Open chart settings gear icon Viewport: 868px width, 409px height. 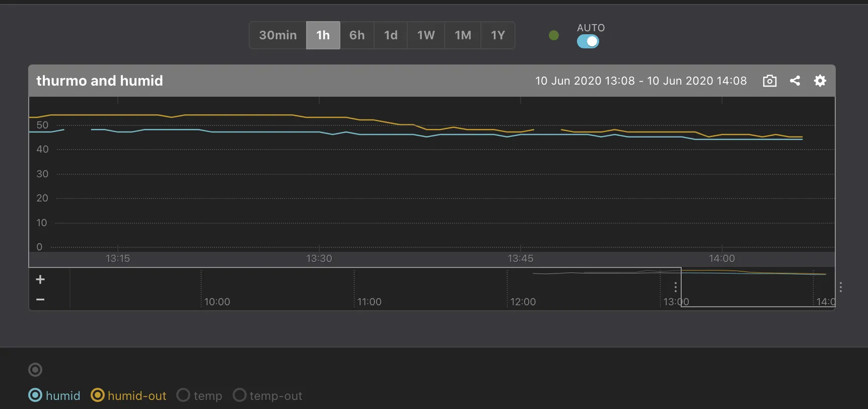click(x=820, y=81)
